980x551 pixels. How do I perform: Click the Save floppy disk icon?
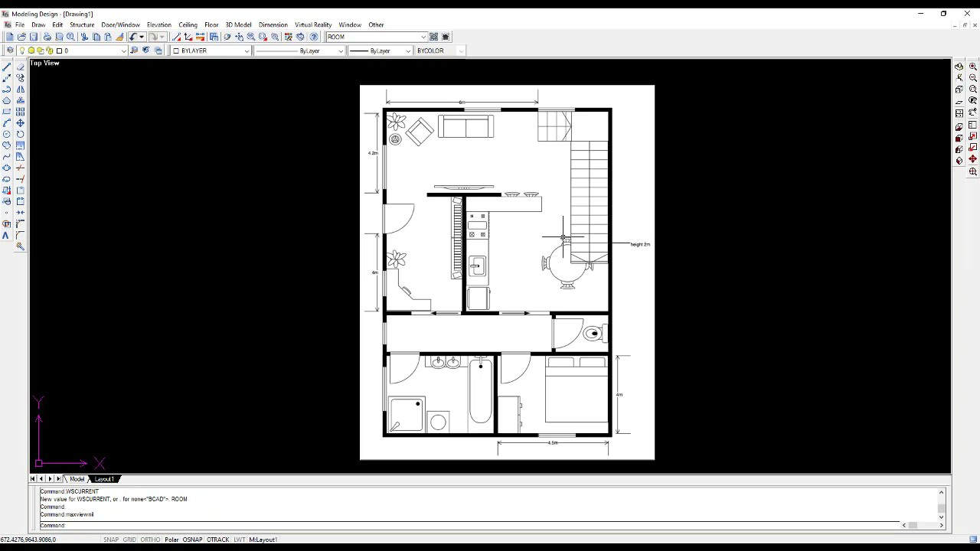click(34, 37)
